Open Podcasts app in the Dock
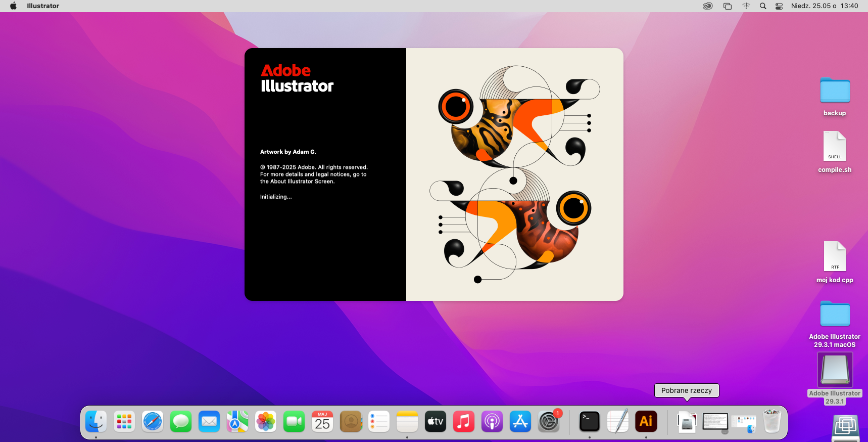This screenshot has width=868, height=442. click(x=492, y=421)
